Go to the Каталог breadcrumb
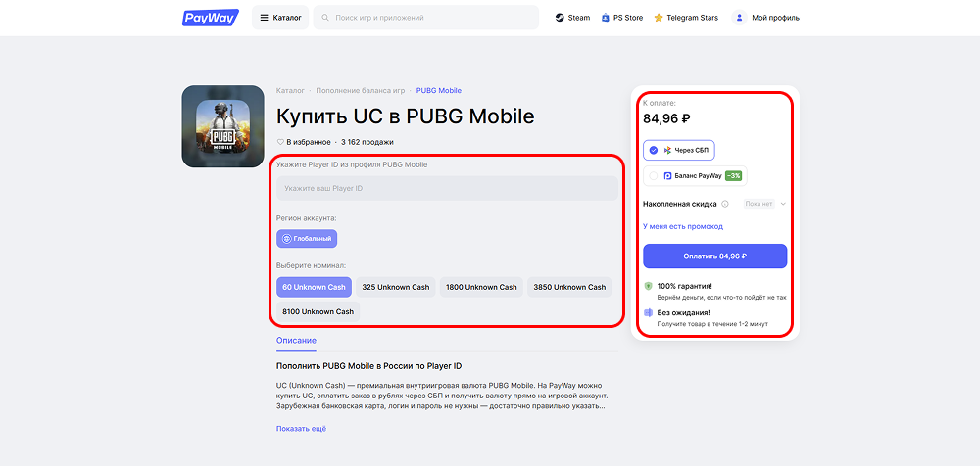Image resolution: width=980 pixels, height=466 pixels. (290, 91)
